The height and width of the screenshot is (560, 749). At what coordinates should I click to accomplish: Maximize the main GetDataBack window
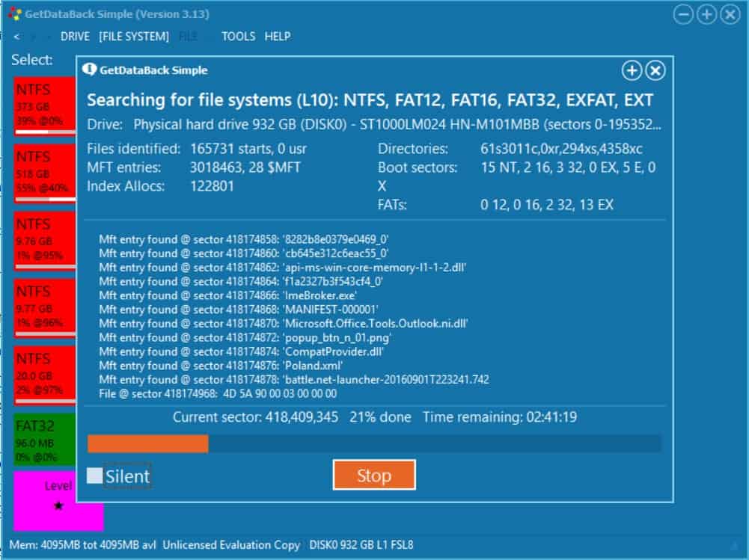tap(707, 14)
